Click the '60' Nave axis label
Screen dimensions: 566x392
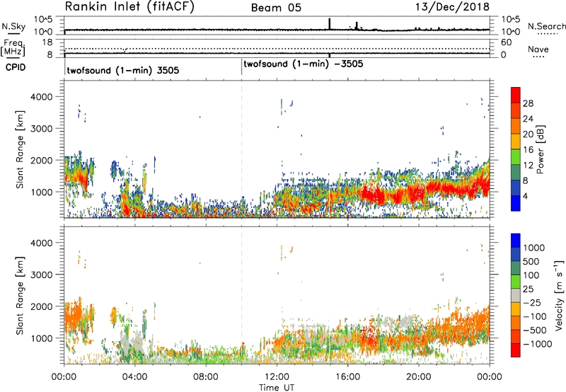(x=506, y=42)
